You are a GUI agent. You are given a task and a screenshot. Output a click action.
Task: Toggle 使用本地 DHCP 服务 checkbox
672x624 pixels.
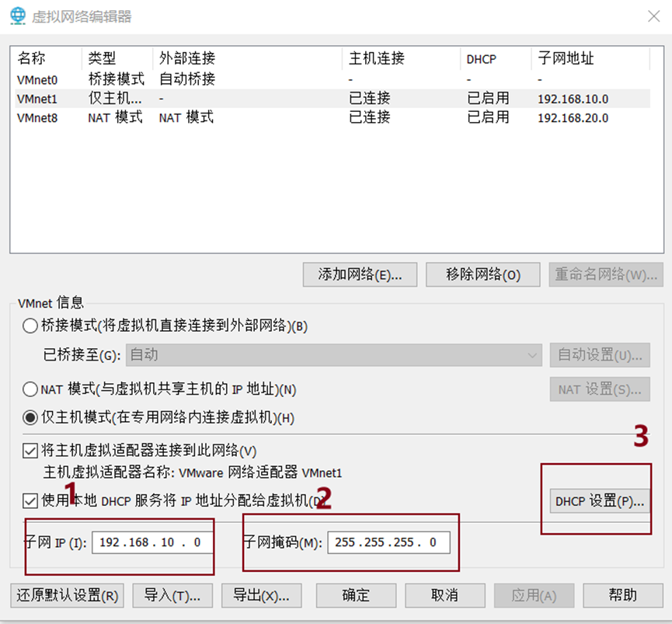point(30,500)
